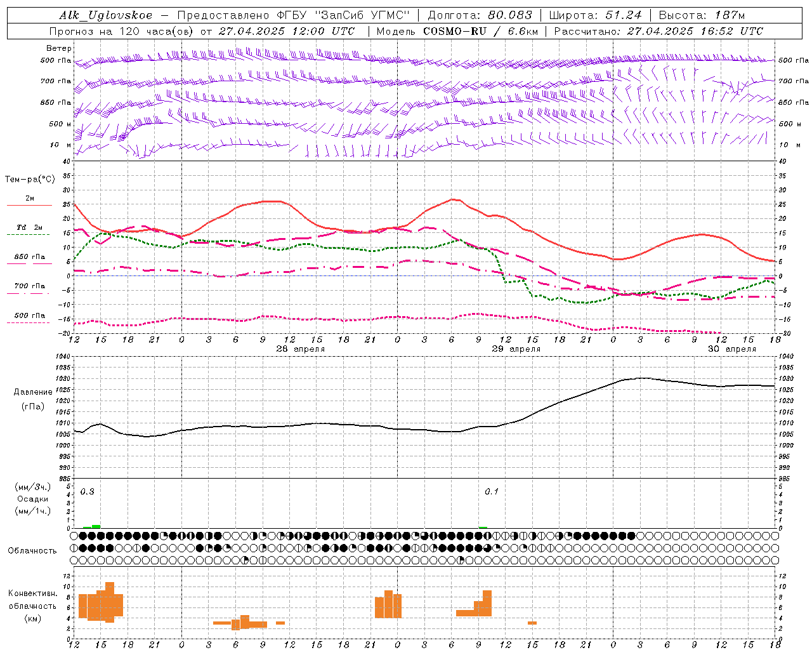Click the 'Рассчитано: 27.04.2025 16:52 UTC' timestamp

point(658,31)
